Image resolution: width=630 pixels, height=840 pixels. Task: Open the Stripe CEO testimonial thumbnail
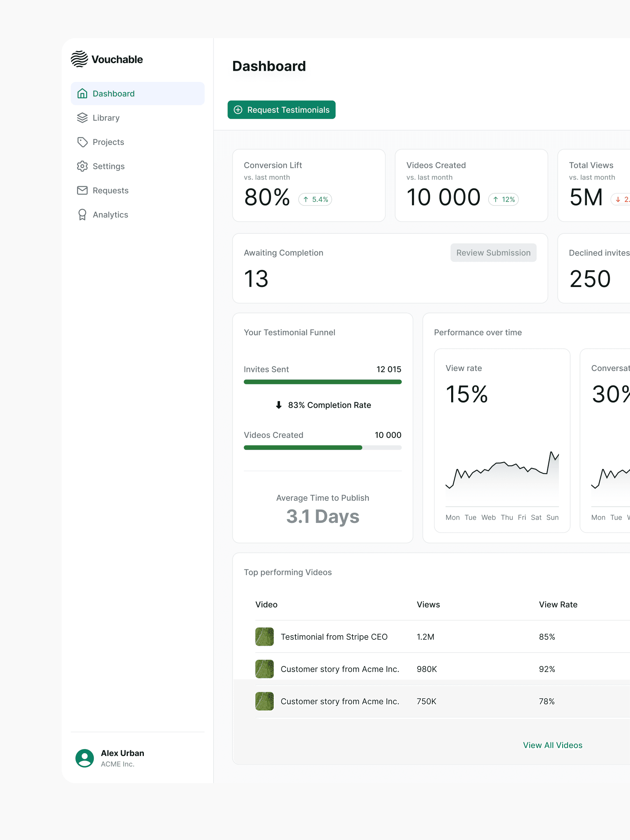pos(264,636)
